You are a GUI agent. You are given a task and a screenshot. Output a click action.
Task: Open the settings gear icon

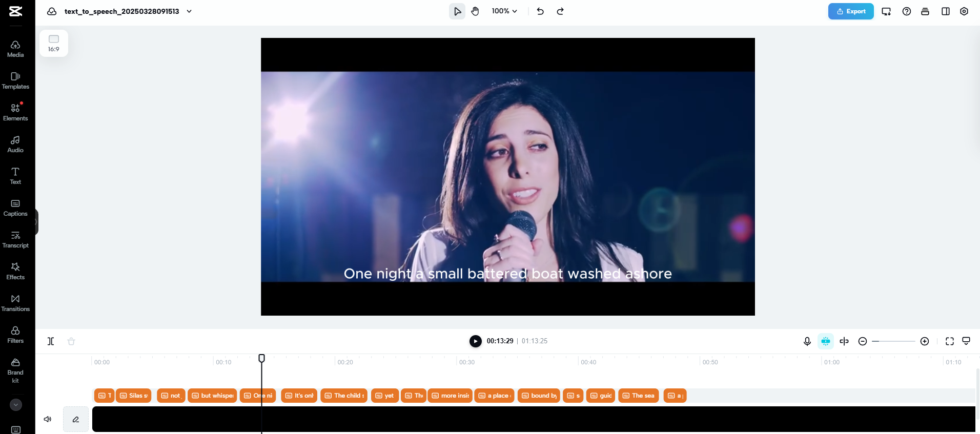[964, 11]
